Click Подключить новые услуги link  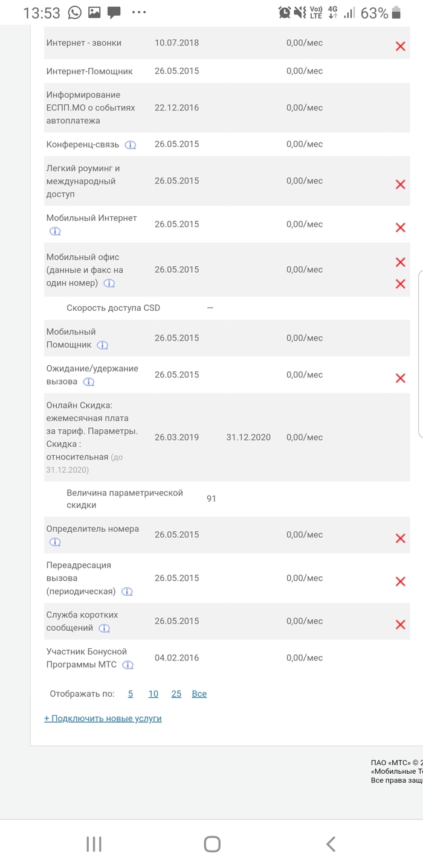[x=103, y=719]
